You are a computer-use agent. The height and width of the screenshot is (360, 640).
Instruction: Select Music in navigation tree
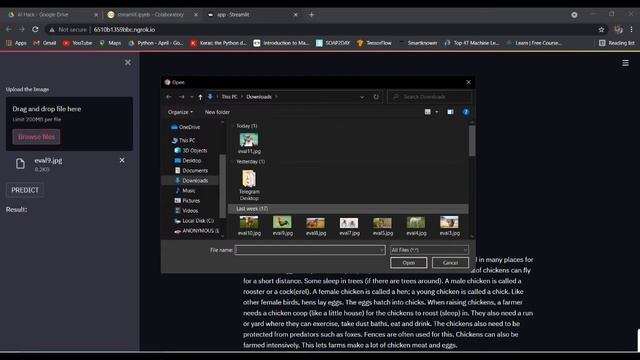185,191
